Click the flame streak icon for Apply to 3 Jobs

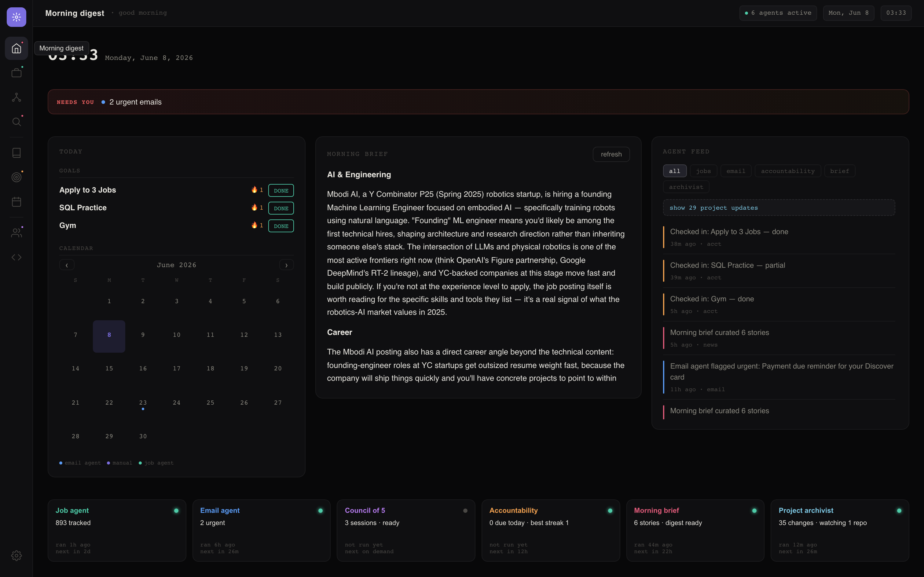pos(254,190)
